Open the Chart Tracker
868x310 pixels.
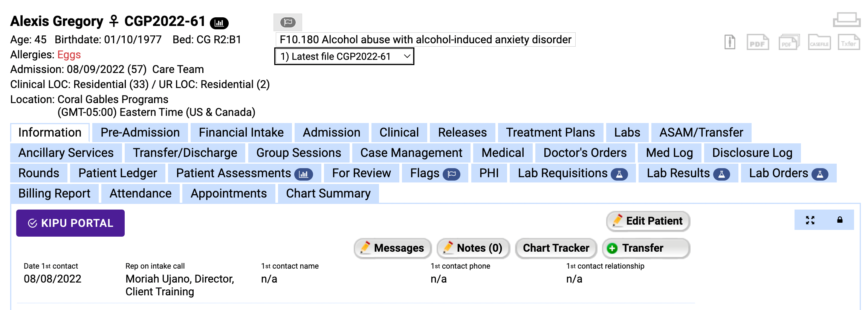point(556,248)
